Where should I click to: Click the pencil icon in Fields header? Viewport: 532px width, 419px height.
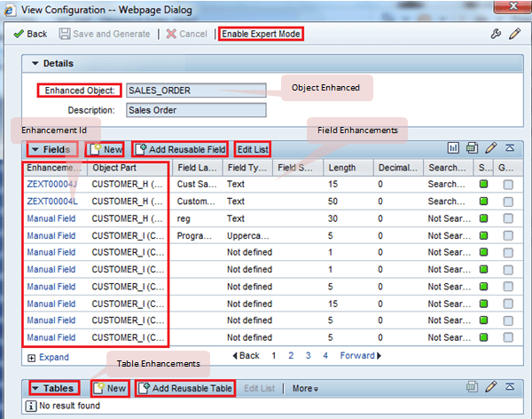point(490,148)
